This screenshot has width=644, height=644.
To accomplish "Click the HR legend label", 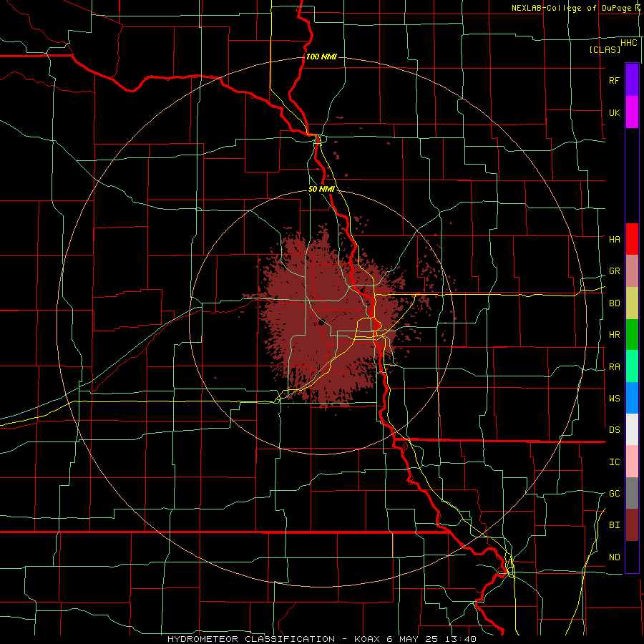I will tap(614, 335).
